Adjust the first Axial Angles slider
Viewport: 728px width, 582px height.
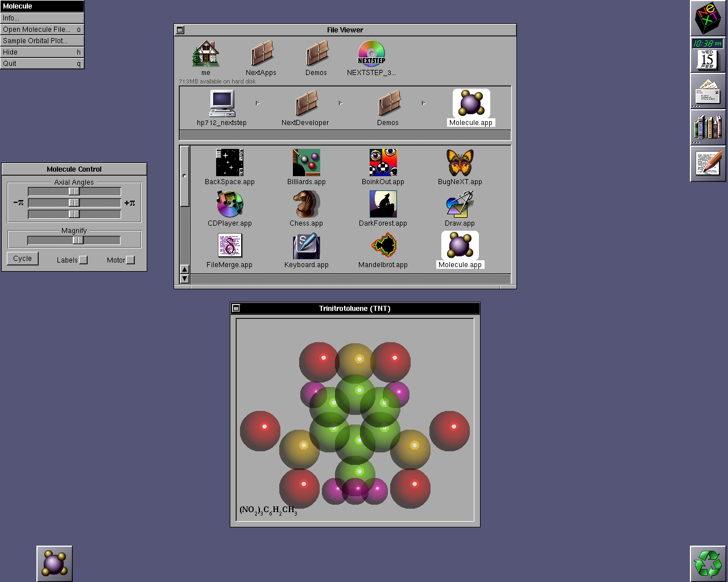click(75, 192)
